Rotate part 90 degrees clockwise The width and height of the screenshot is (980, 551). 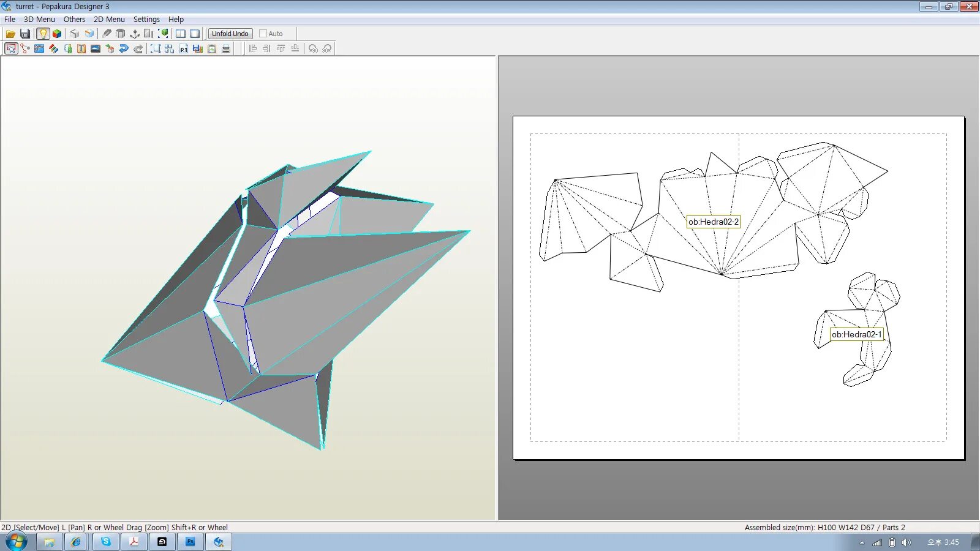coord(327,48)
